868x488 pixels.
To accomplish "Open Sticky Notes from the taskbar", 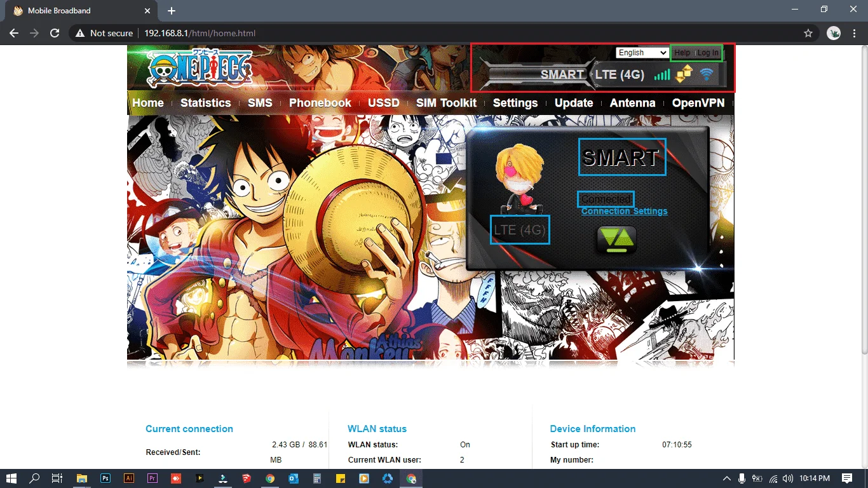I will pos(341,478).
